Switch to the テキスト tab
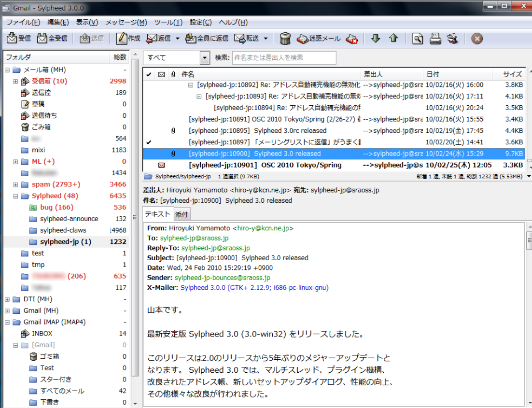This screenshot has height=408, width=532. [x=157, y=214]
